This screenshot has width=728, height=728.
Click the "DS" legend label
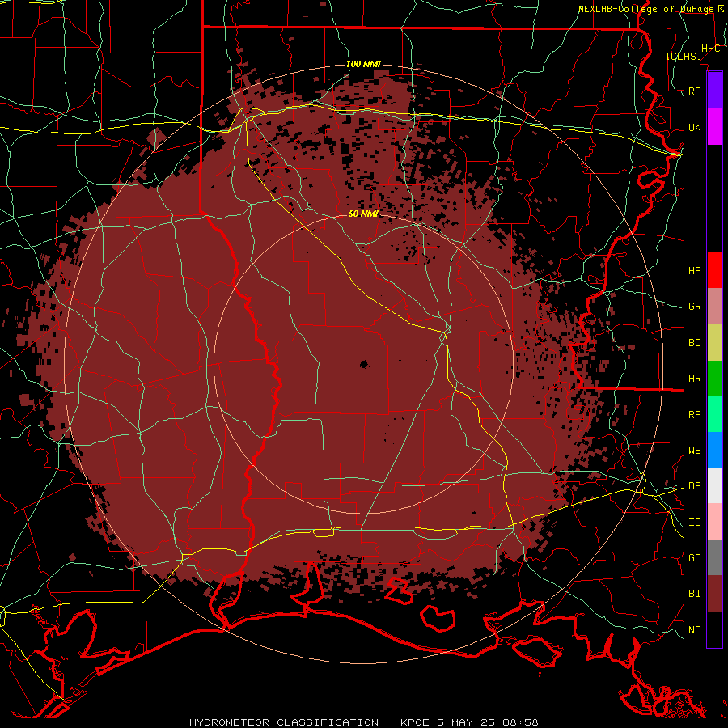(694, 486)
